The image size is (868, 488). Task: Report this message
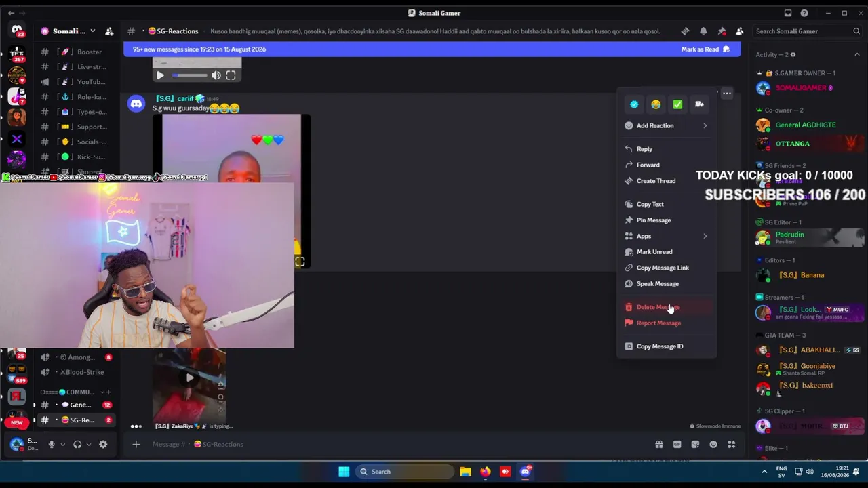pos(667,323)
